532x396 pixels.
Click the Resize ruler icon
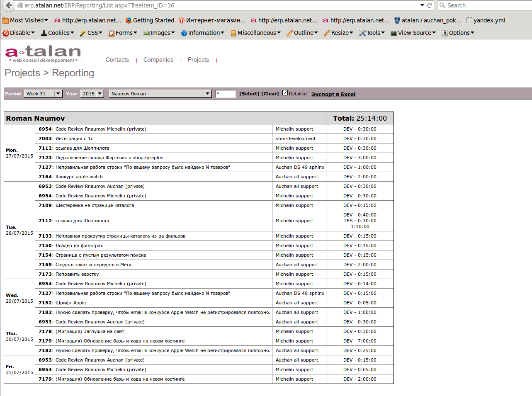(x=327, y=33)
